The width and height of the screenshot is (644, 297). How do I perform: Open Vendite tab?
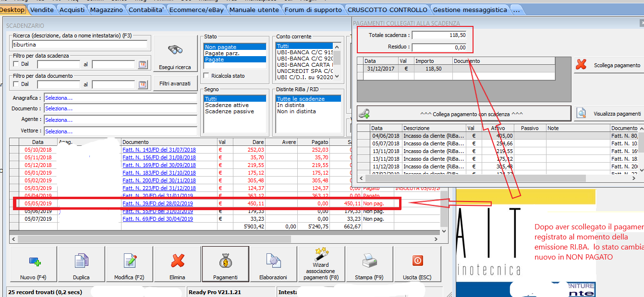pos(42,10)
